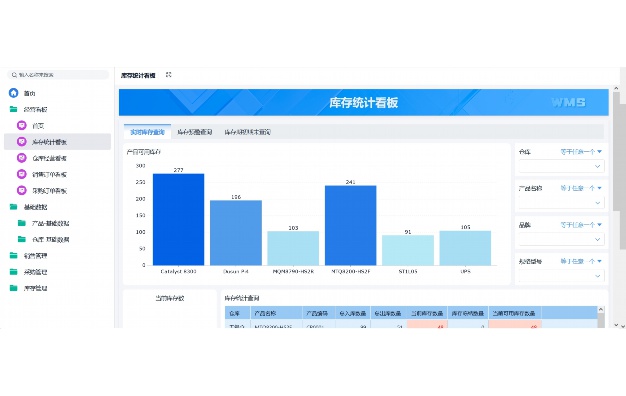Click the 库存统计看板 banner title
This screenshot has width=626, height=396.
(x=364, y=103)
